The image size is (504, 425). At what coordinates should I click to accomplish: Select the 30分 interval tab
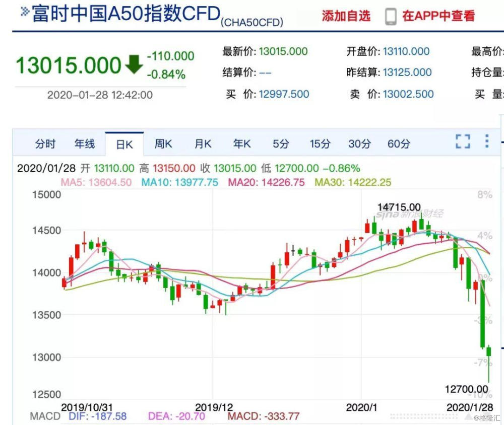click(x=359, y=144)
